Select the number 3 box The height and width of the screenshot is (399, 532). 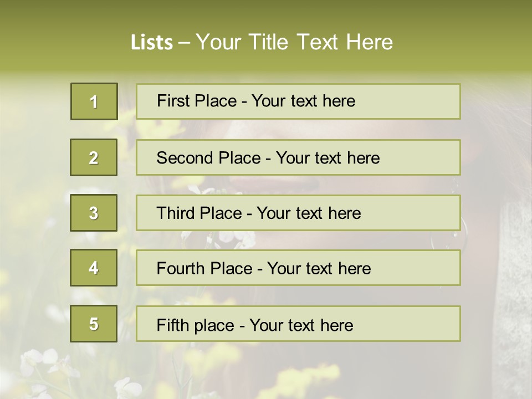[94, 213]
